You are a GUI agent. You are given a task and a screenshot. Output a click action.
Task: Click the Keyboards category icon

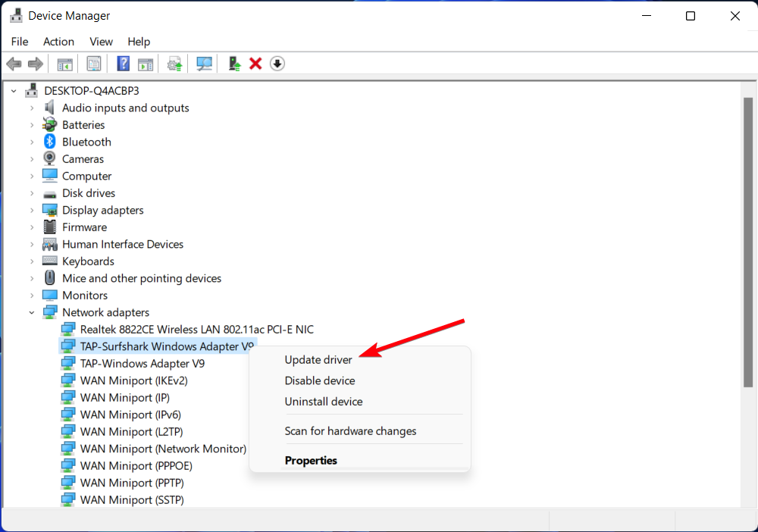(50, 261)
